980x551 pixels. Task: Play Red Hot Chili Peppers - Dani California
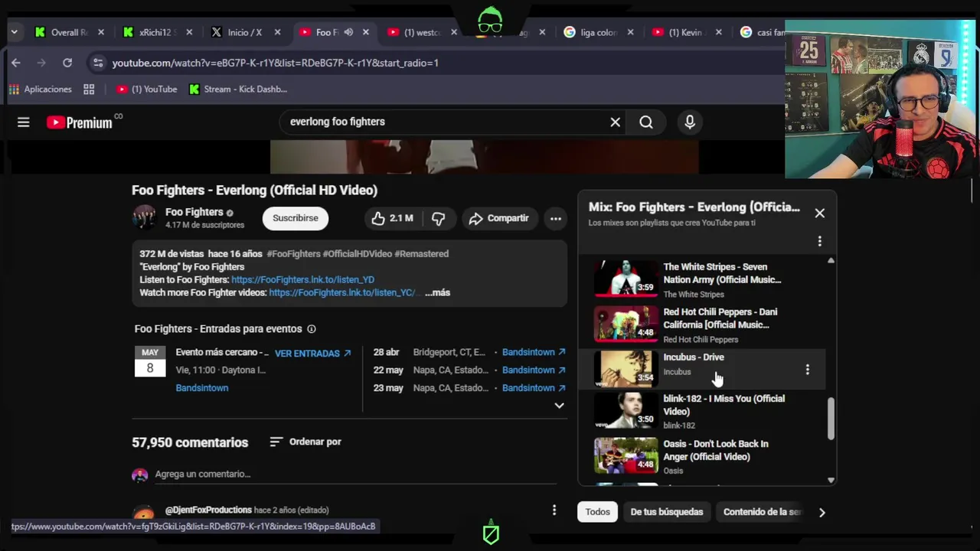710,324
